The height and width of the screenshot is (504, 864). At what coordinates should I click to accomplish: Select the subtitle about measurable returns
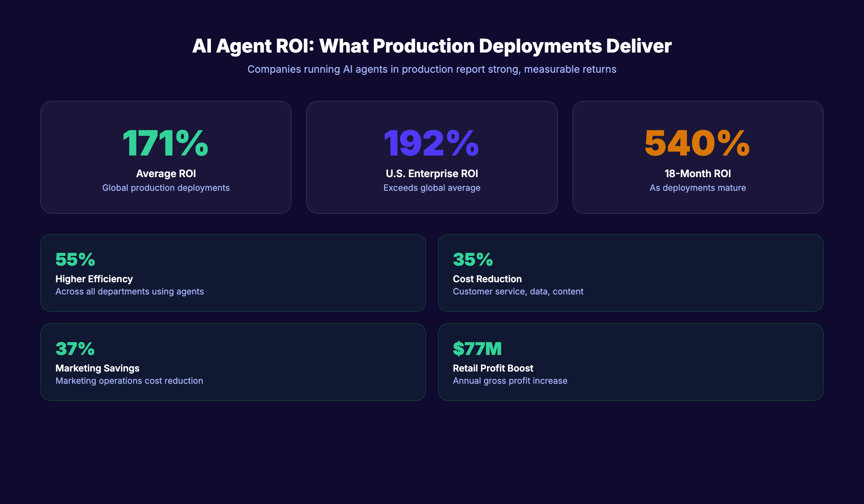(x=432, y=69)
